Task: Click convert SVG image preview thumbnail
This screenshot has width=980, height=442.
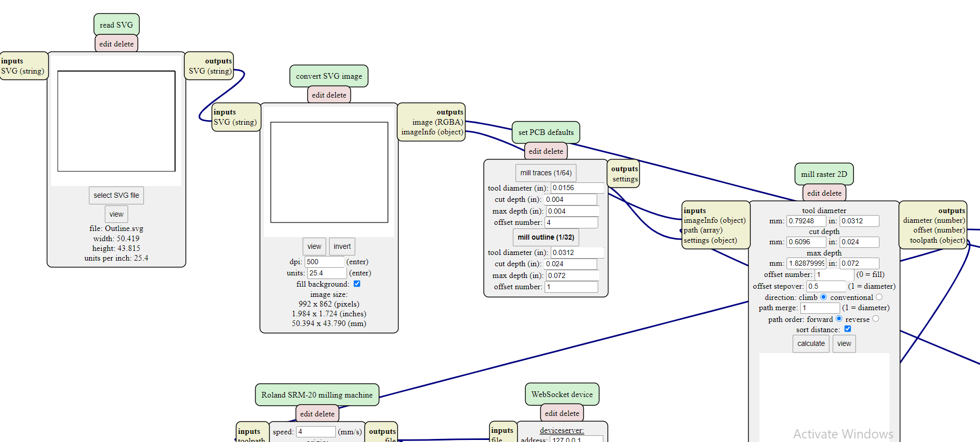Action: point(329,172)
